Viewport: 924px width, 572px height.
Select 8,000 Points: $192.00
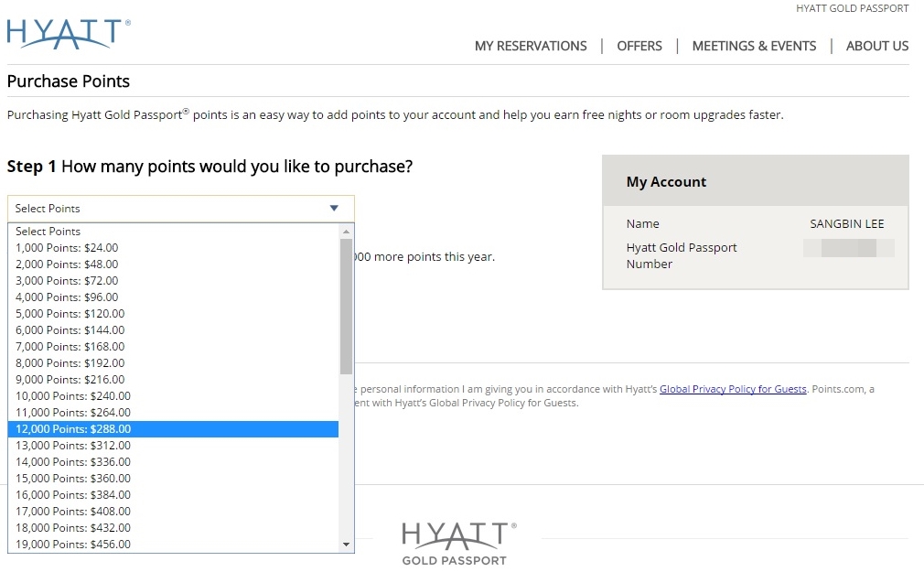tap(173, 363)
